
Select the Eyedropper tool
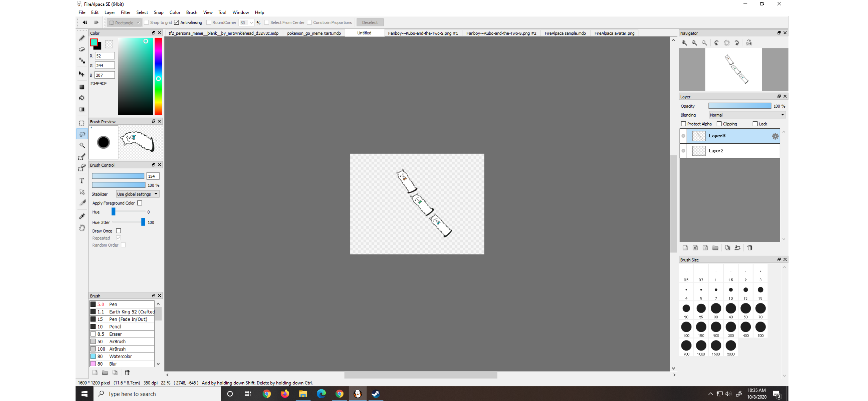click(x=81, y=216)
